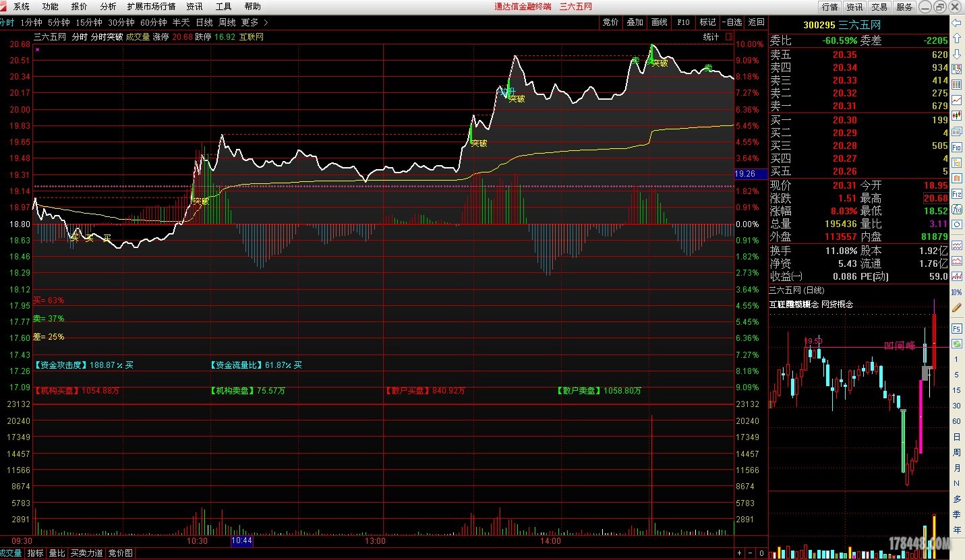Select the 竞价图 bottom tab

120,553
